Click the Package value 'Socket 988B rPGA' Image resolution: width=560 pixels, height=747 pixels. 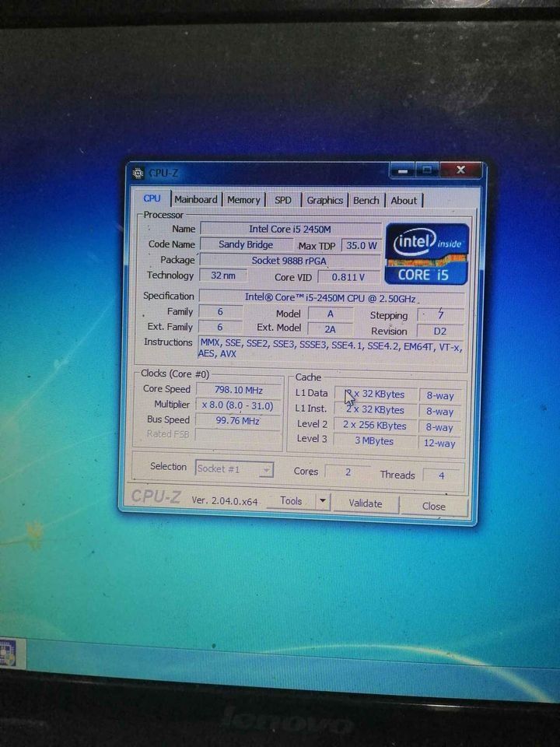[x=289, y=261]
